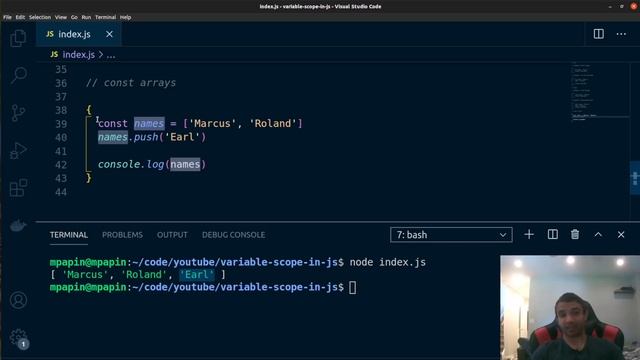The image size is (640, 360).
Task: Click 'node index.js' command in terminal
Action: tap(387, 262)
